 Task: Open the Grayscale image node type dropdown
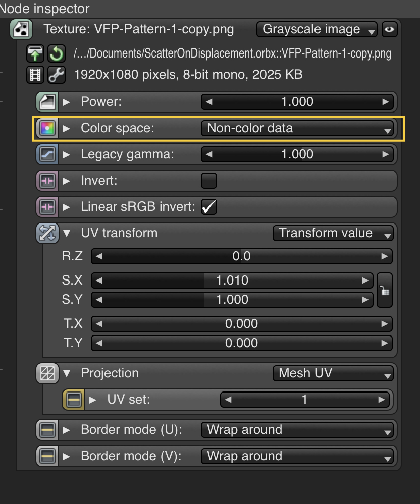coord(317,29)
